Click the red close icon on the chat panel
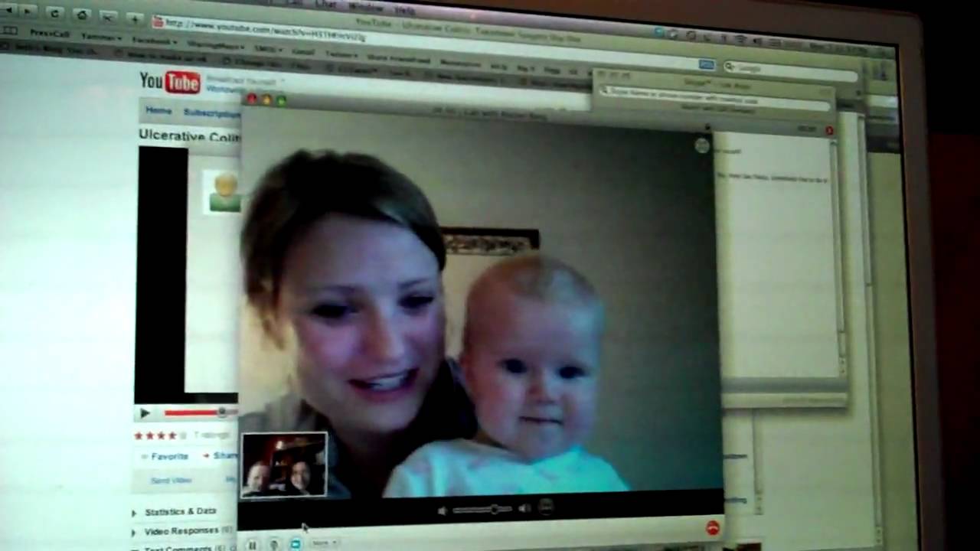Image resolution: width=980 pixels, height=551 pixels. click(829, 131)
